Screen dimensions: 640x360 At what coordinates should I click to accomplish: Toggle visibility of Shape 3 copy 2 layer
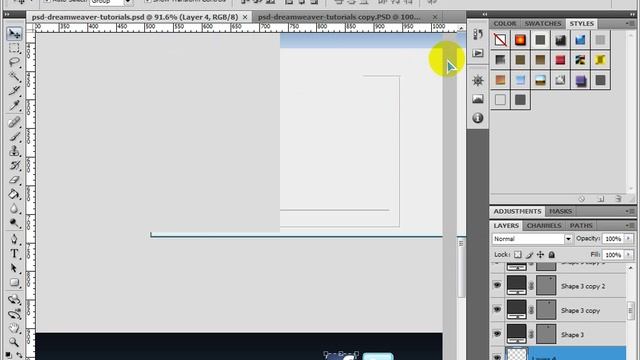coord(497,285)
